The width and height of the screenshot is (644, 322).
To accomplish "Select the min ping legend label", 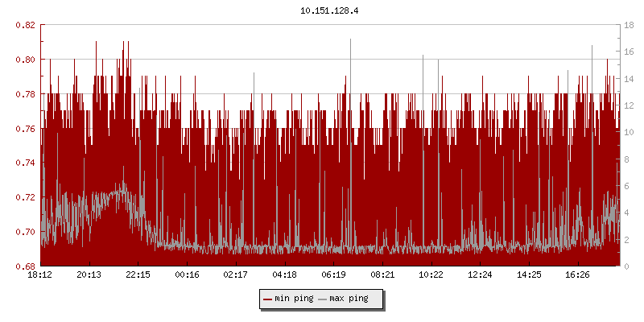I will [294, 299].
